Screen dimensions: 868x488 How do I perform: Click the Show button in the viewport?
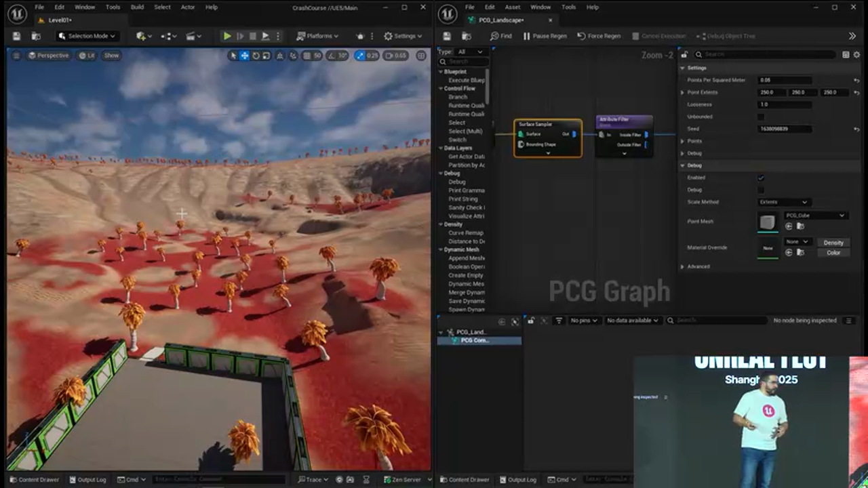tap(111, 56)
